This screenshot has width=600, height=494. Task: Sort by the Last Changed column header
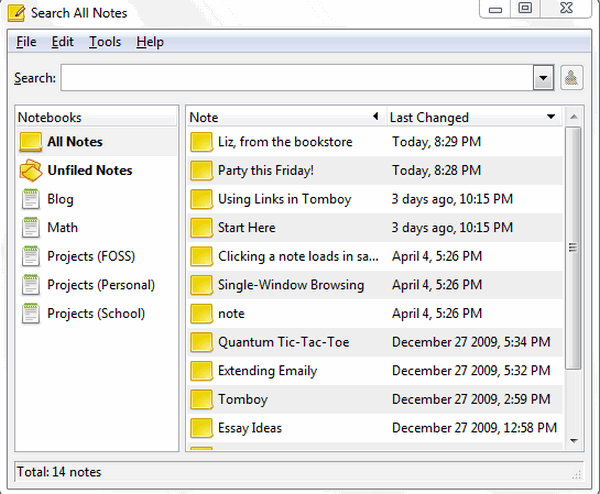coord(474,117)
